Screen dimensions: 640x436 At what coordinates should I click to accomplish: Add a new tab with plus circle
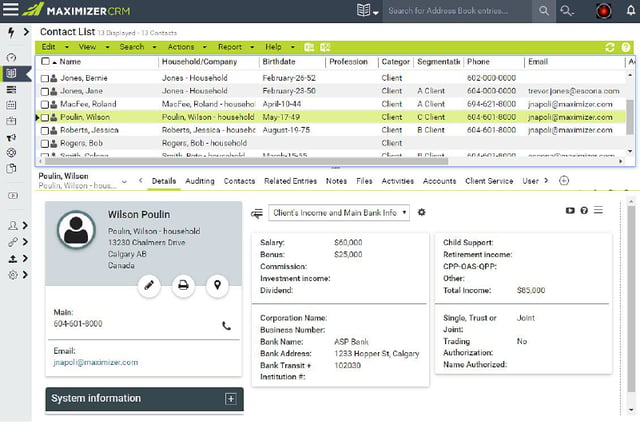(564, 180)
